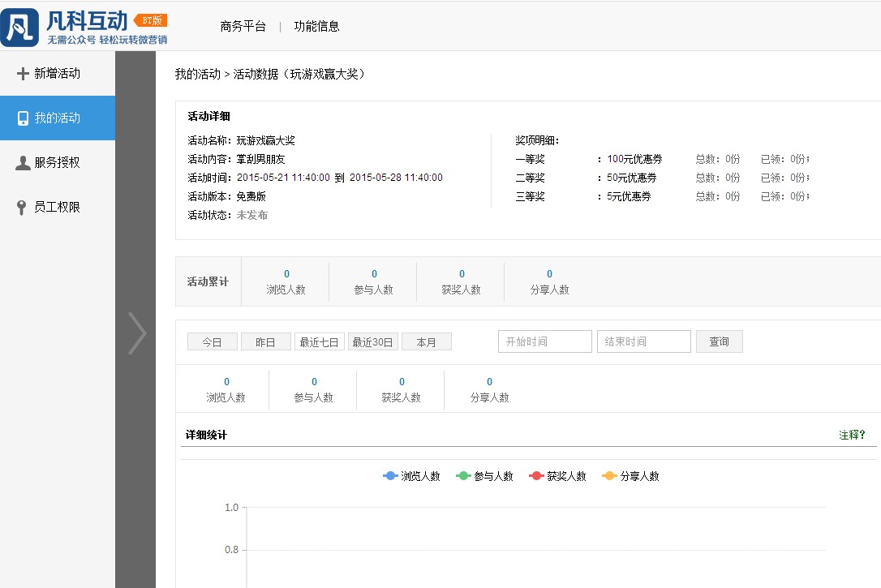Filter statistics by 昨日
Viewport: 881px width, 588px height.
point(266,342)
